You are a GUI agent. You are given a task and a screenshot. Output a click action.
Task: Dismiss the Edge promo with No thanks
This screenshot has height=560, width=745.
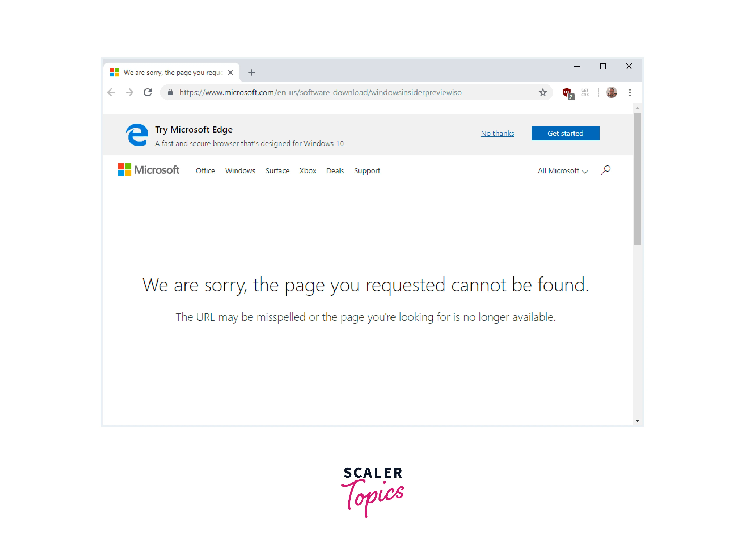click(x=497, y=133)
